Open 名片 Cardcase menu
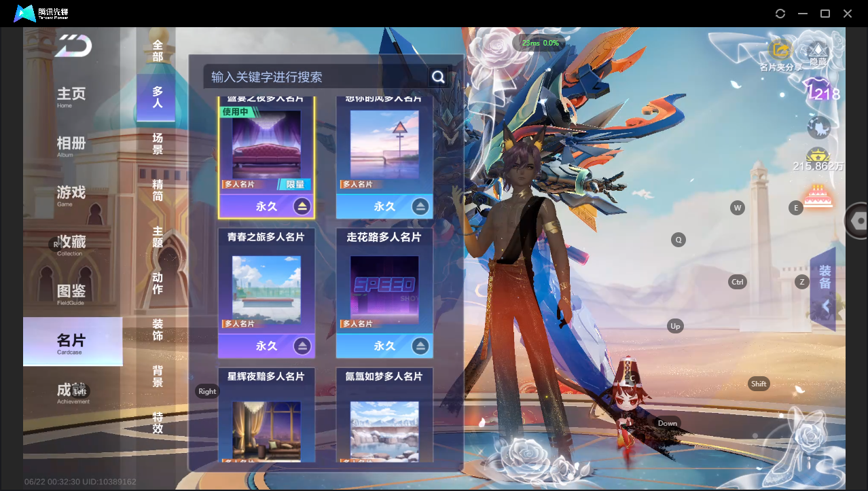 [73, 342]
